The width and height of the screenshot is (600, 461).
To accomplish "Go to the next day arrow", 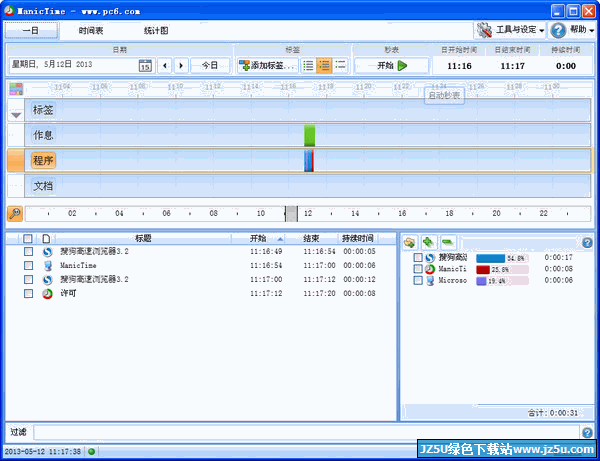I will coord(181,65).
